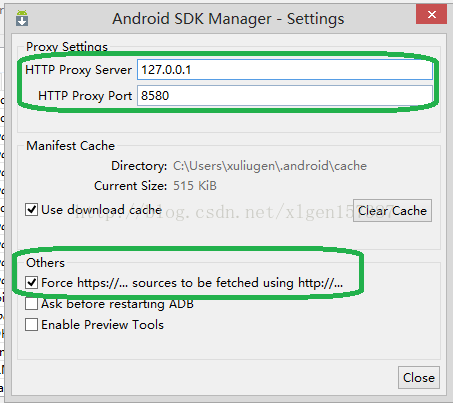Image resolution: width=453 pixels, height=403 pixels.
Task: Click the Directory: label
Action: 139,166
